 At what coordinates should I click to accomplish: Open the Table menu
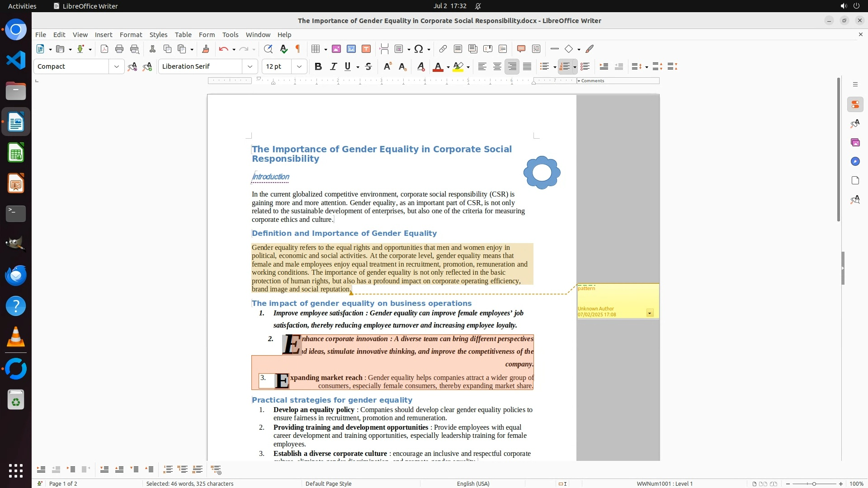pos(183,35)
